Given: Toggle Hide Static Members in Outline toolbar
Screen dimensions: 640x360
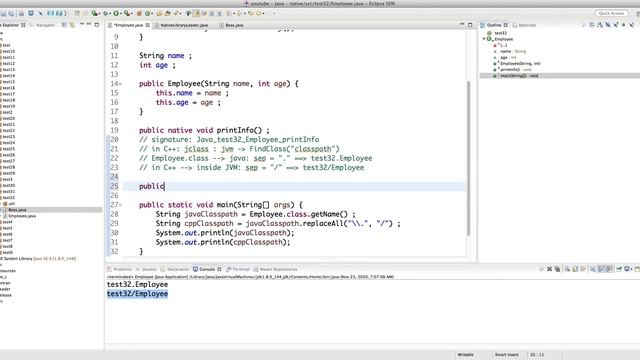Looking at the screenshot, I should pos(616,25).
